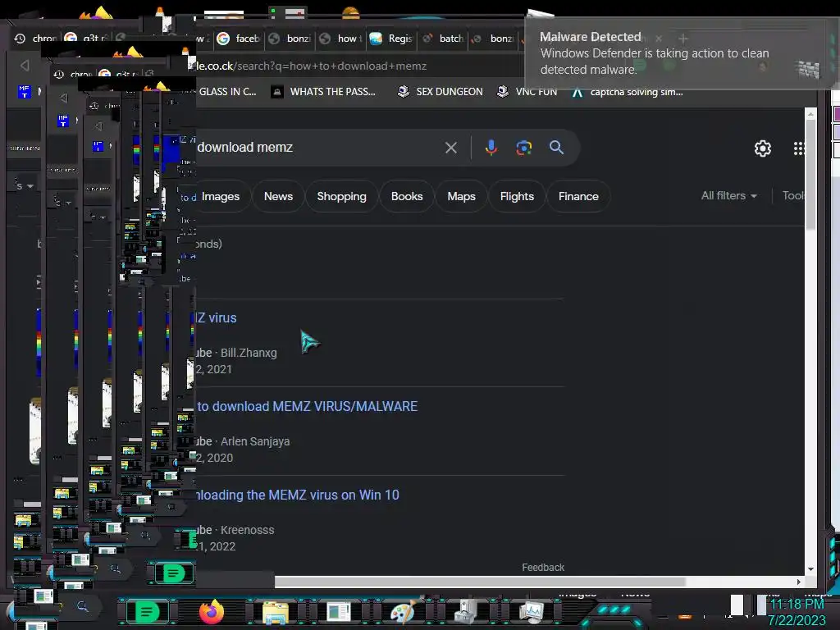This screenshot has height=630, width=840.
Task: Switch to the 'batch' tab
Action: tap(443, 39)
